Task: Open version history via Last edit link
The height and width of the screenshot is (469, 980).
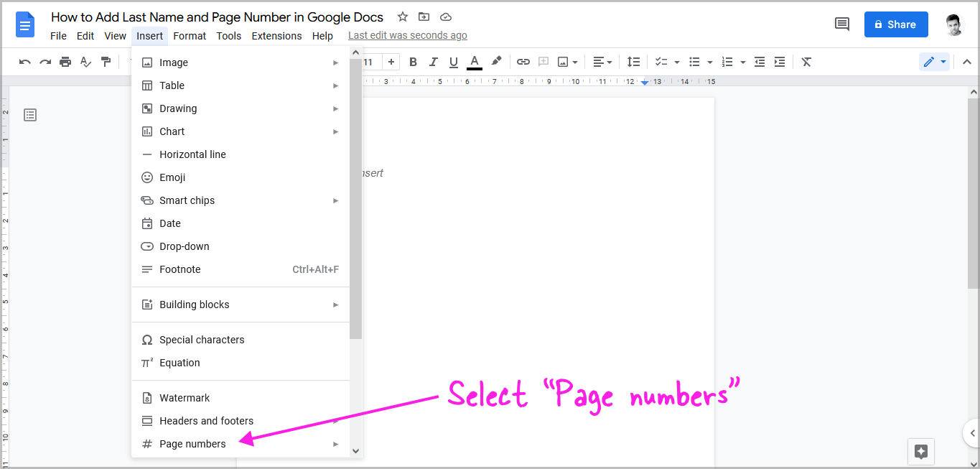Action: click(407, 34)
